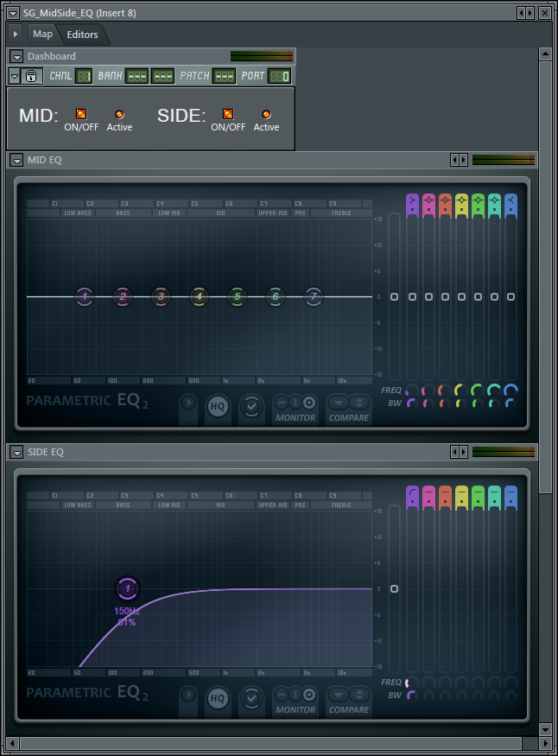Click blue band 7 FREQ knob in MID EQ
The image size is (558, 756).
click(x=510, y=390)
